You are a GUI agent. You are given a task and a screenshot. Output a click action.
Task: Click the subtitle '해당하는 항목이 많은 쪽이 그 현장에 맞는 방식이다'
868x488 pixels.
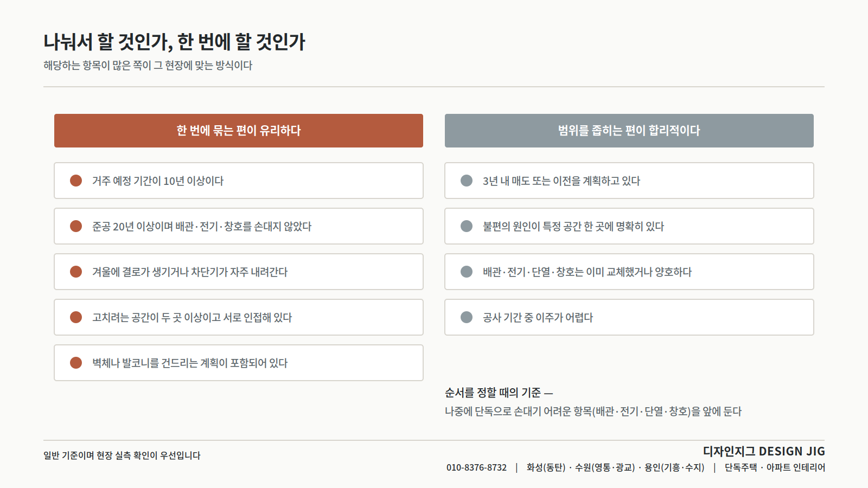point(148,66)
